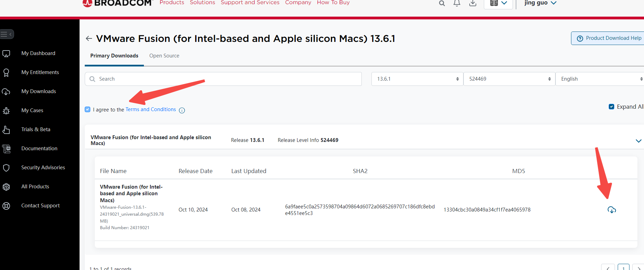Focus the Search input field
This screenshot has height=270, width=644.
point(223,79)
